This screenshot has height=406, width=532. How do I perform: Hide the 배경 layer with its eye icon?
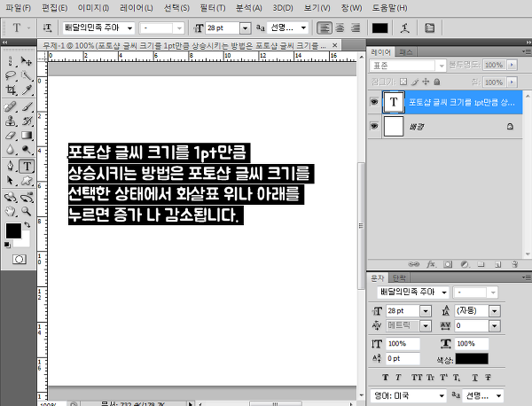click(374, 126)
